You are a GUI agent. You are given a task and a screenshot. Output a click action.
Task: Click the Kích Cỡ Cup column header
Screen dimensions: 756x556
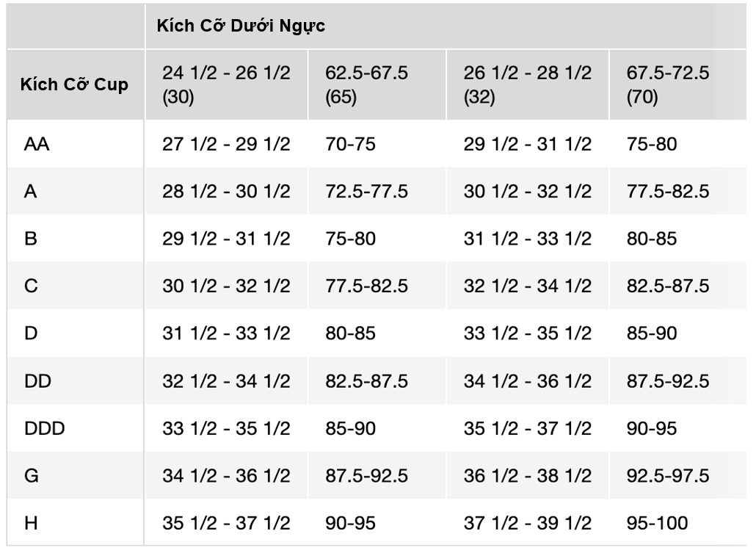coord(74,84)
